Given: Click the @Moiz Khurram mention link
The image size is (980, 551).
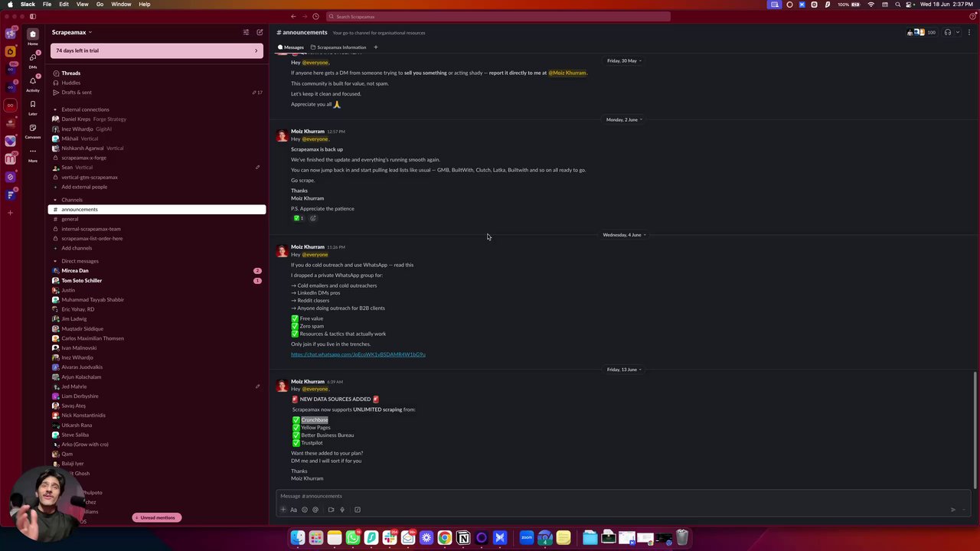Looking at the screenshot, I should (x=567, y=73).
